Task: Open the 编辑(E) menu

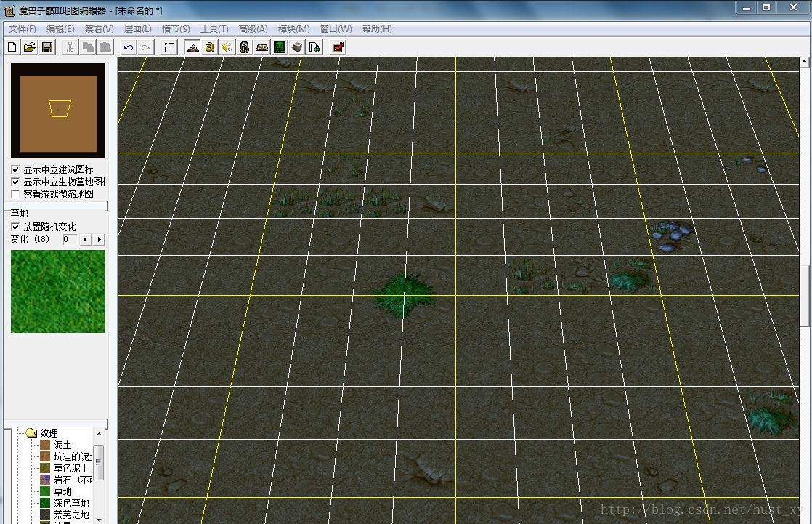Action: pos(60,29)
